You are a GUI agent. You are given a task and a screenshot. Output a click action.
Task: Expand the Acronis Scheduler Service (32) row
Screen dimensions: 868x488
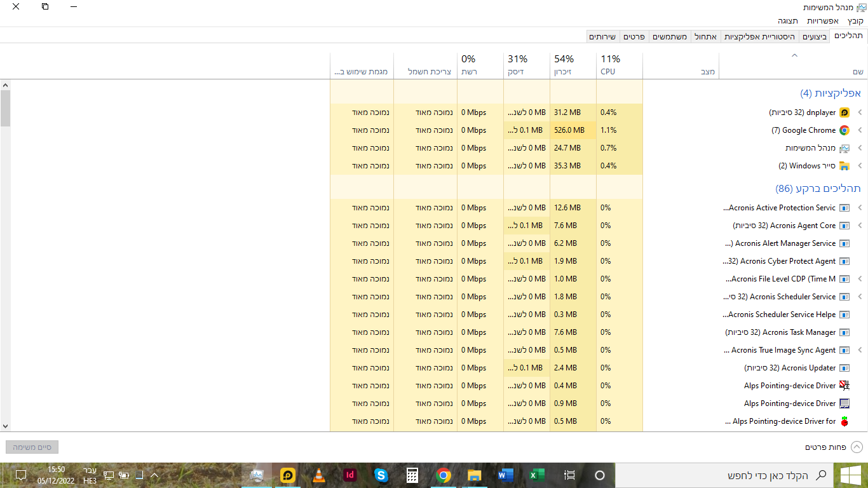pyautogui.click(x=860, y=297)
